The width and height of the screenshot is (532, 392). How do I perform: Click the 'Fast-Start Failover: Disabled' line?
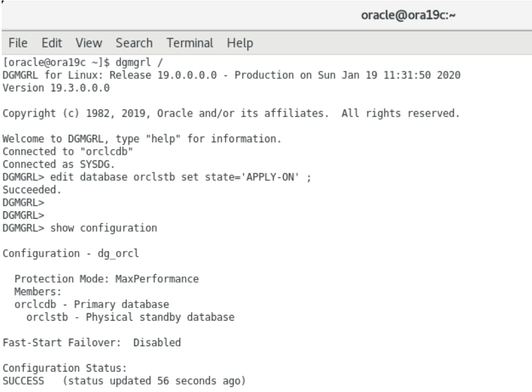click(x=92, y=343)
